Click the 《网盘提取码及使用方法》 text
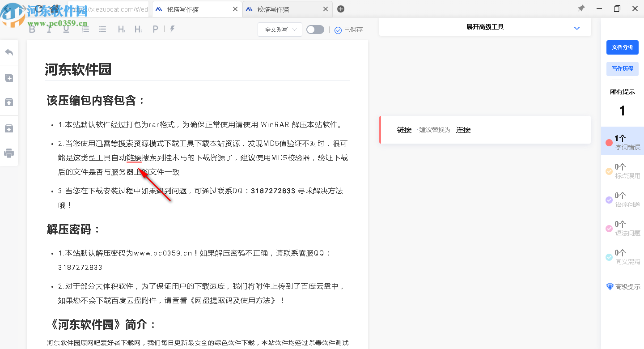Image resolution: width=644 pixels, height=349 pixels. 233,301
